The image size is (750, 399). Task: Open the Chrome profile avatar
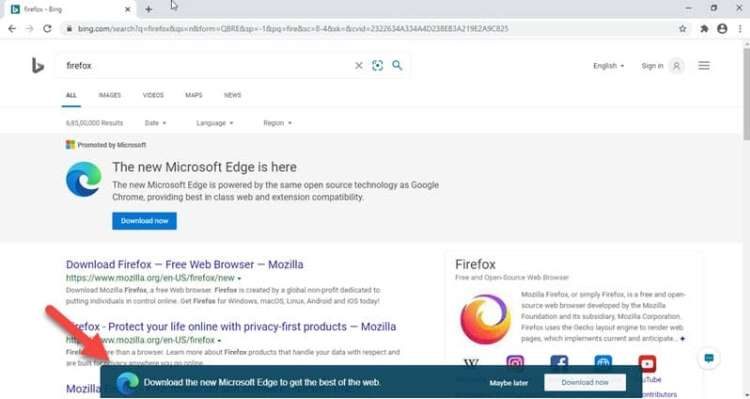click(x=722, y=29)
